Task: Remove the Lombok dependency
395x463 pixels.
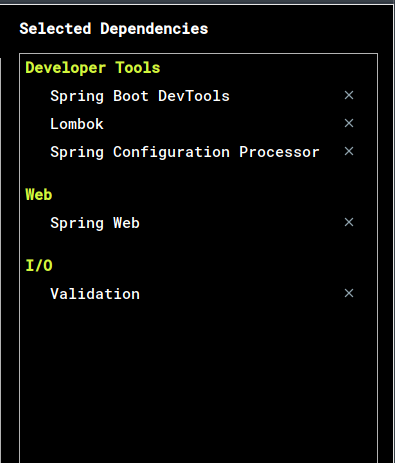Action: click(349, 123)
